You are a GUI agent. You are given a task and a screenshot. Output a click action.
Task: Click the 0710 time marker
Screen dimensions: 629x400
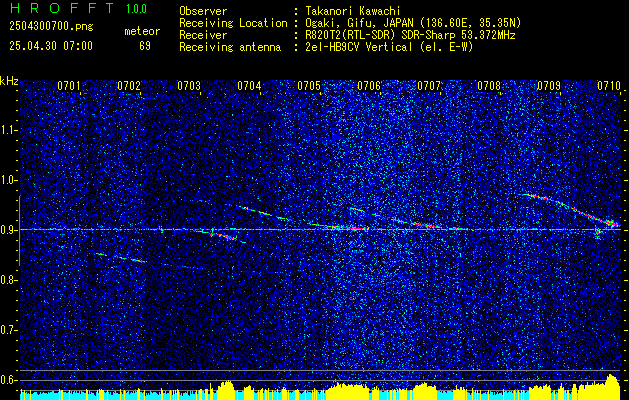(609, 85)
